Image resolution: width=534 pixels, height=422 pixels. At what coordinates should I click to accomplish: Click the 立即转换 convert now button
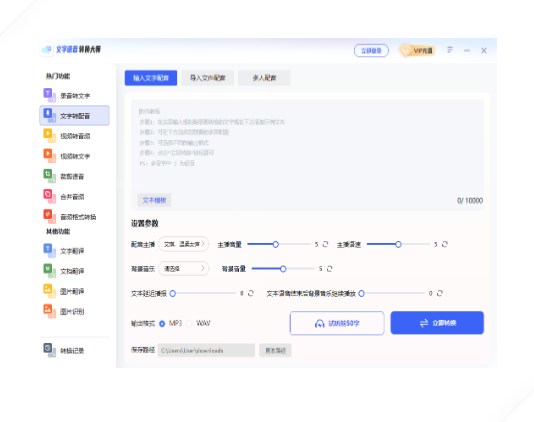(x=437, y=323)
